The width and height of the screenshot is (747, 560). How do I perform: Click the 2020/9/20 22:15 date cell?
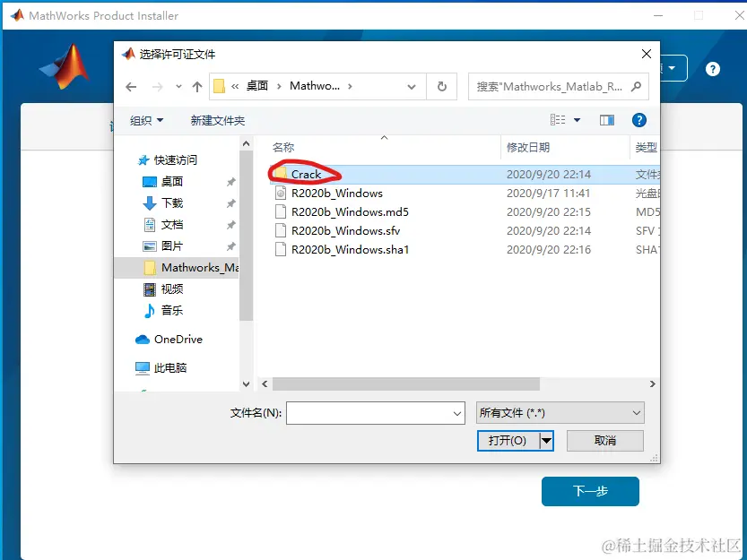(549, 212)
